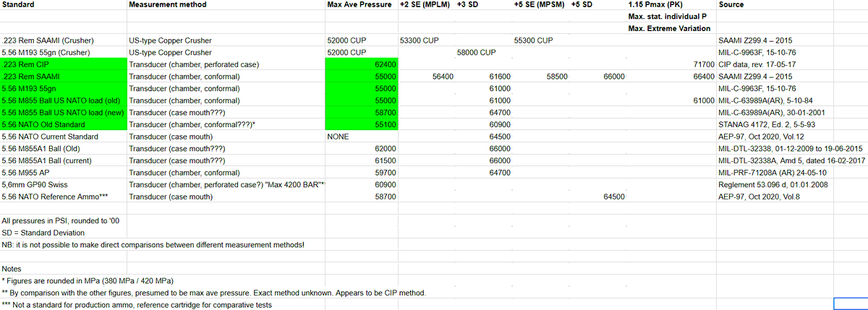This screenshot has height=310, width=868.
Task: Select '5.56 NATO Current Standard' cell
Action: coord(64,136)
